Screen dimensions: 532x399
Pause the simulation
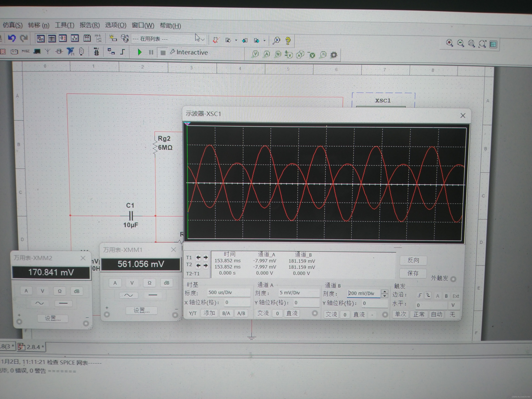(x=151, y=52)
